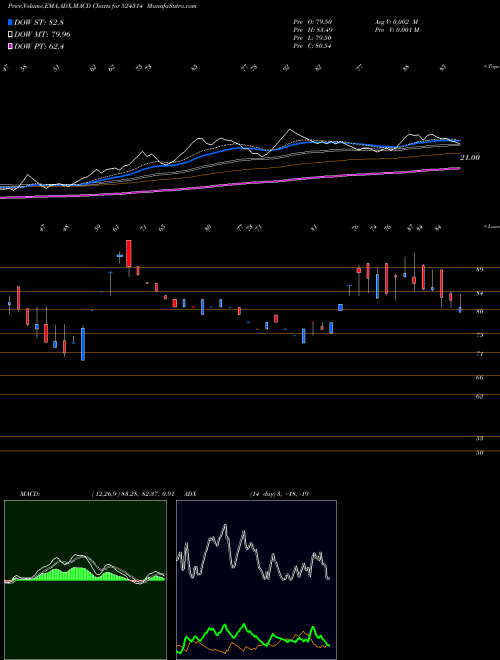The height and width of the screenshot is (660, 500).
Task: Click the 'Pre L: 79.50' low value
Action: (x=313, y=37)
